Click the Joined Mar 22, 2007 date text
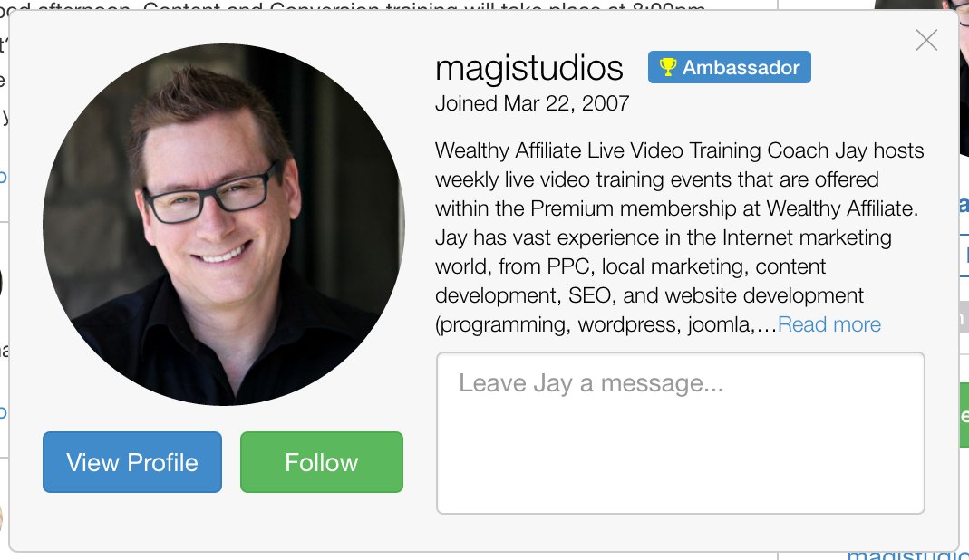 pos(532,103)
